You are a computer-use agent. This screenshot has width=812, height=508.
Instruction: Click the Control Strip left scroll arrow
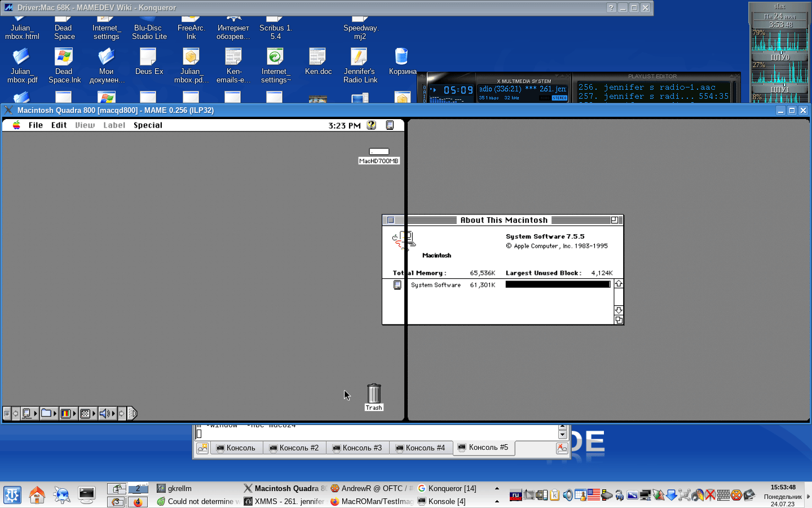tap(15, 414)
